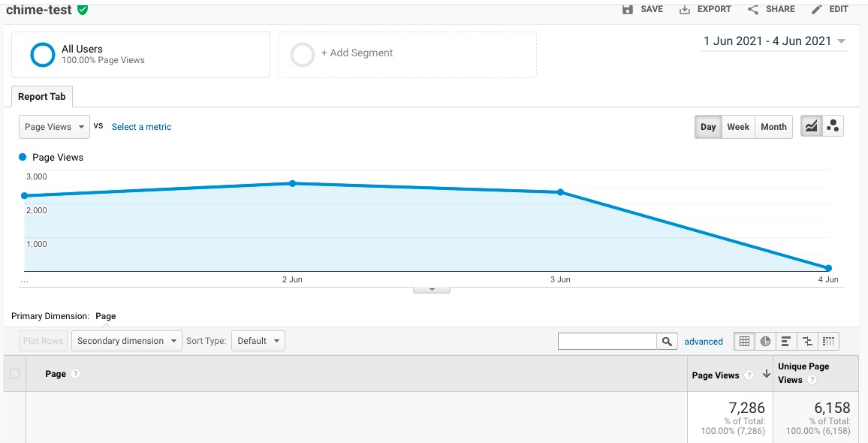The image size is (868, 443).
Task: Select the data table view icon
Action: click(744, 341)
